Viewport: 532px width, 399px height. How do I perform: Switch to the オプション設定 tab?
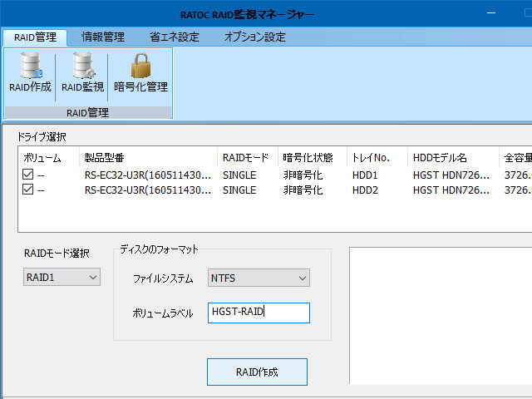255,37
